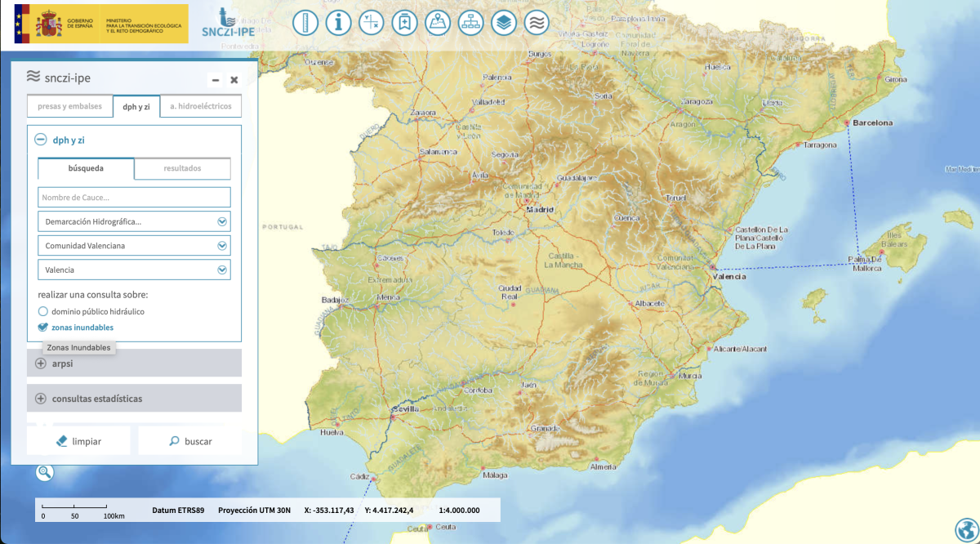Open the Demarcación Hidrográfica dropdown
Image resolution: width=980 pixels, height=544 pixels.
click(134, 221)
